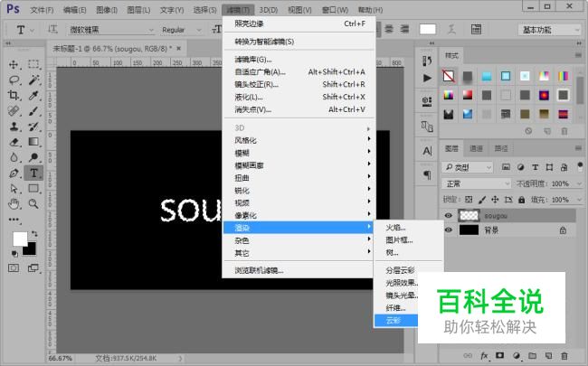Select the History Brush tool
Image resolution: width=588 pixels, height=366 pixels.
(x=33, y=127)
